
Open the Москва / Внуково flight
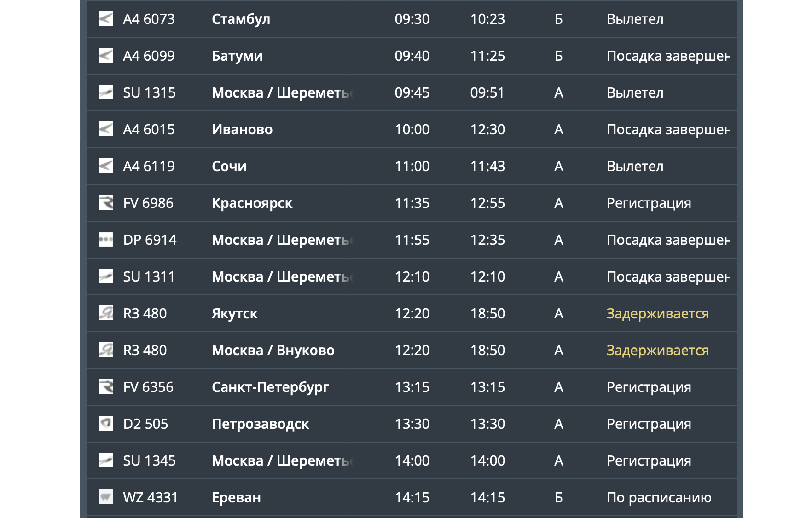point(273,350)
